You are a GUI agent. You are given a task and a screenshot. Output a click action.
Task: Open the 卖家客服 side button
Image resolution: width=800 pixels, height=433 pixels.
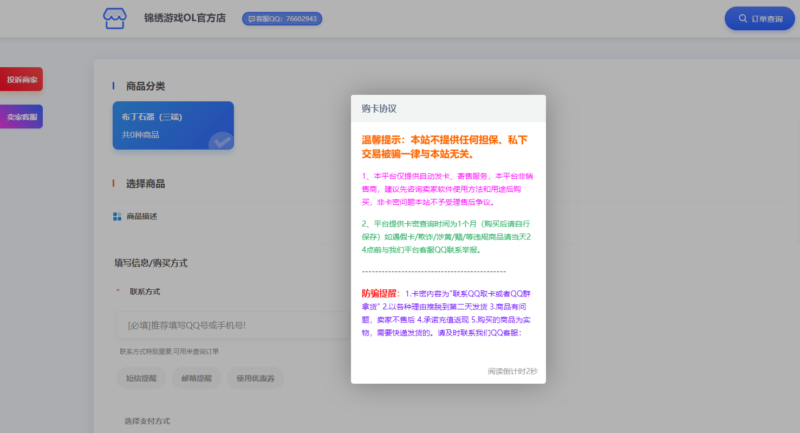[x=21, y=117]
